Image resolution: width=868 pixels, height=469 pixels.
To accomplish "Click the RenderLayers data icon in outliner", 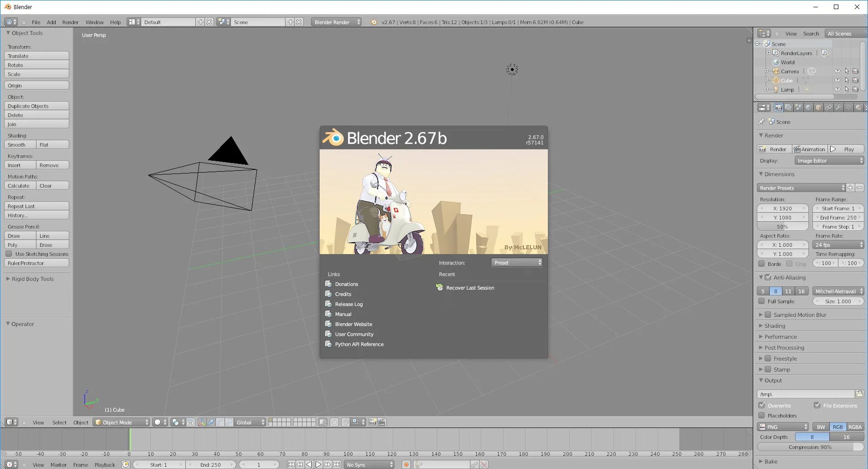I will point(825,53).
